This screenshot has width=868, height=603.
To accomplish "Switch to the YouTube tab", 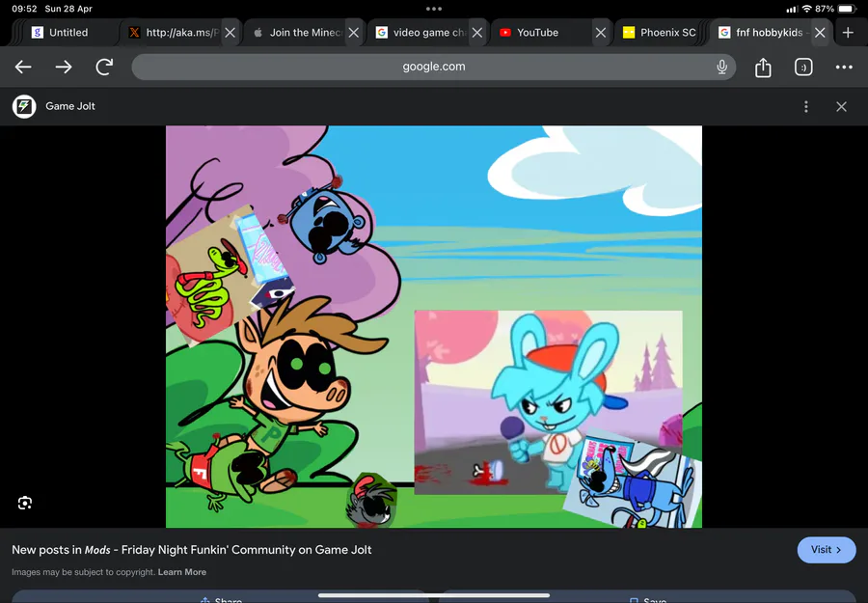I will point(545,33).
